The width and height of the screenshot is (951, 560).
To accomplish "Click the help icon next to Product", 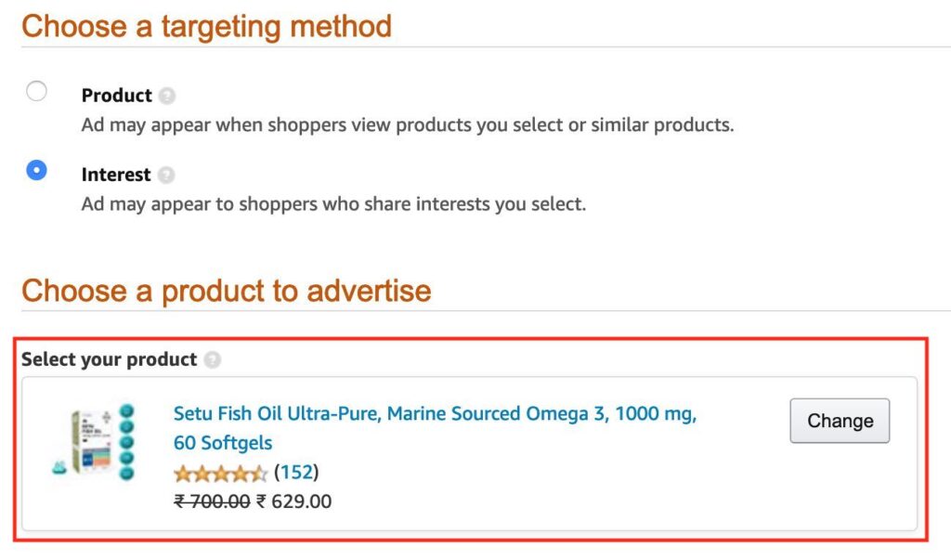I will coord(167,95).
